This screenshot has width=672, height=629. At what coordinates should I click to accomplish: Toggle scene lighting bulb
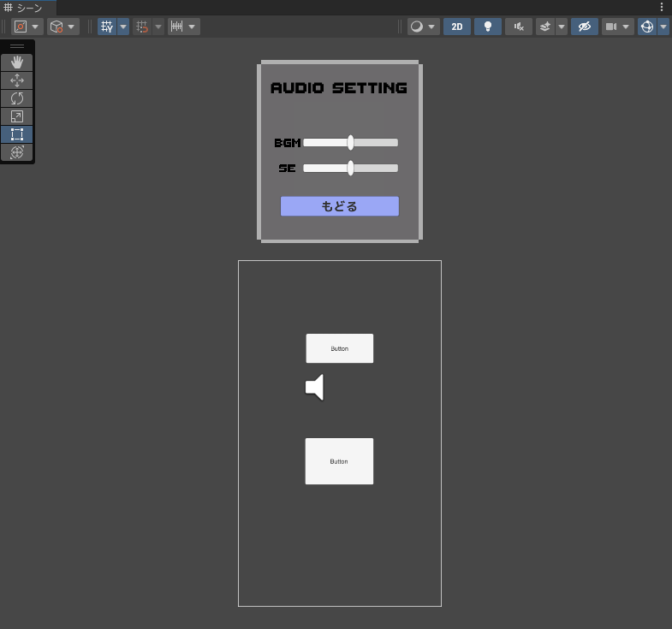(x=488, y=27)
